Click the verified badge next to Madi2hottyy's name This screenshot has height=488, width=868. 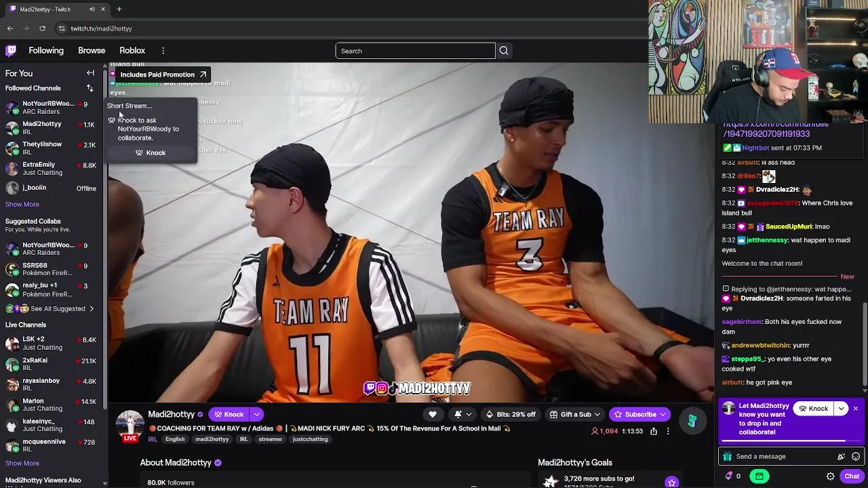(x=200, y=414)
